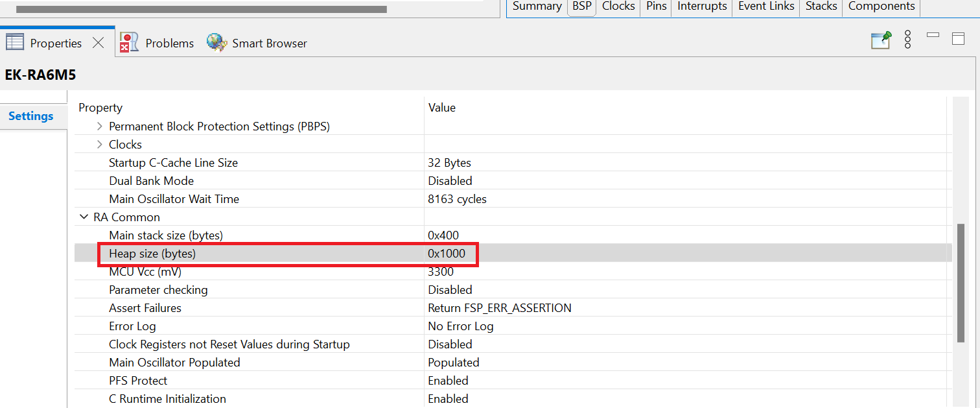Click the horizontal scrollbar above the panel
This screenshot has width=980, height=408.
(201, 10)
